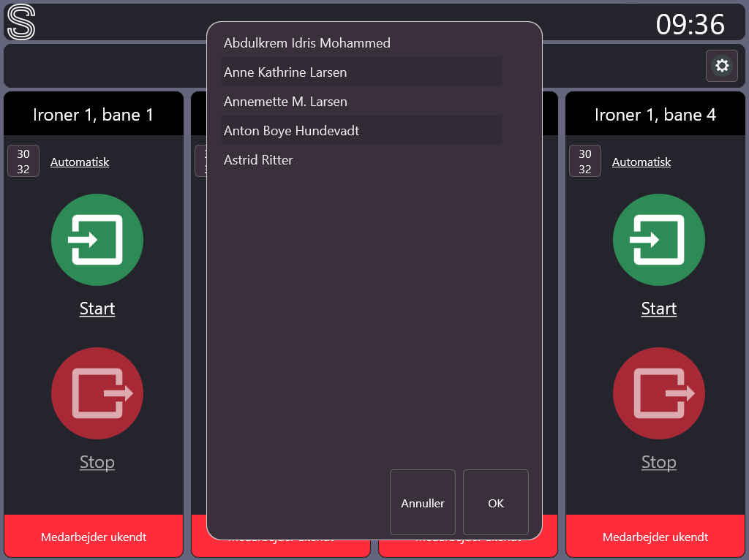Pick Anton Boye Hundevadt from the list

click(x=291, y=131)
